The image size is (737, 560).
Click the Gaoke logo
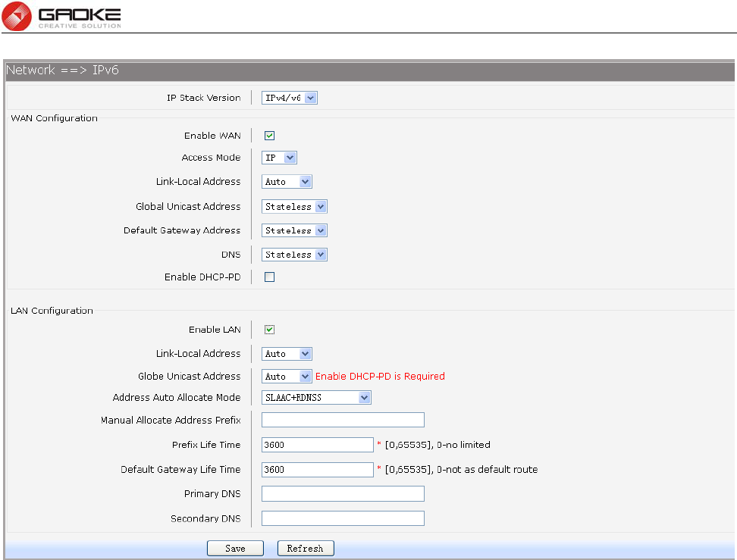[x=61, y=16]
